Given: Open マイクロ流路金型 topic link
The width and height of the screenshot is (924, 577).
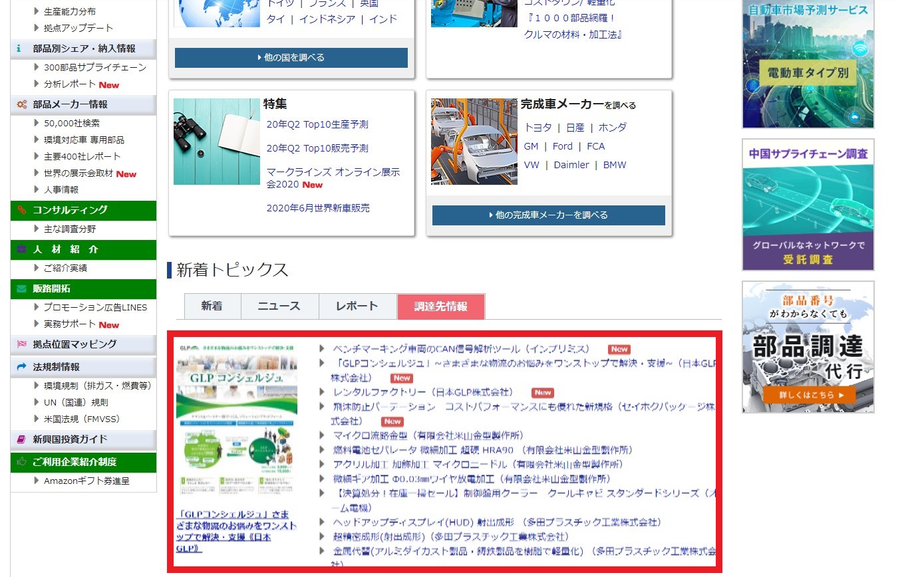Looking at the screenshot, I should point(428,435).
